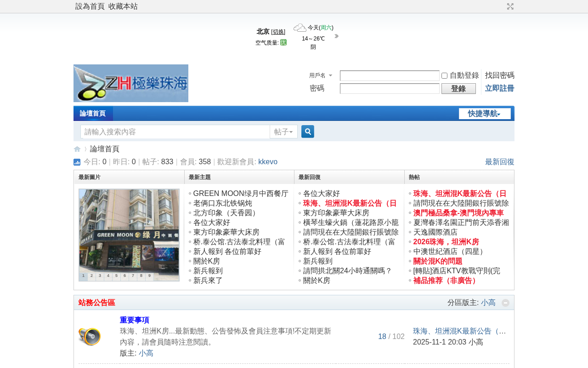Click the blue search magnifier button
Image resolution: width=588 pixels, height=368 pixels.
point(308,132)
